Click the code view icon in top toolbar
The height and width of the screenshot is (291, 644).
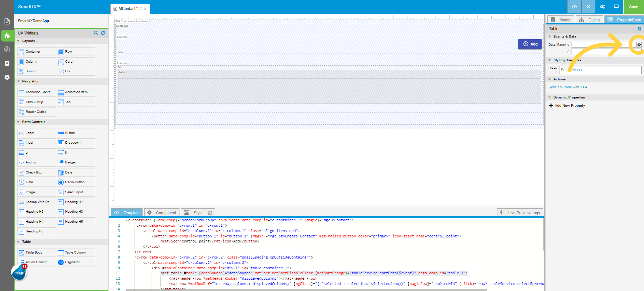click(x=574, y=7)
